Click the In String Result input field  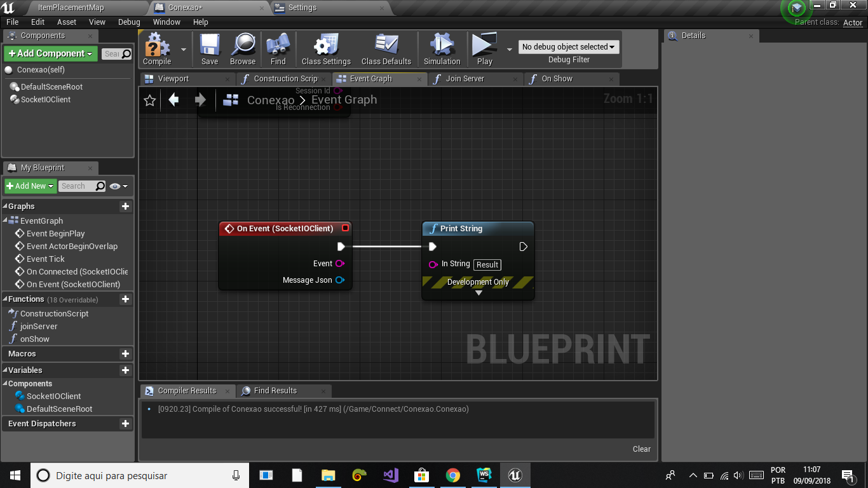(x=487, y=265)
